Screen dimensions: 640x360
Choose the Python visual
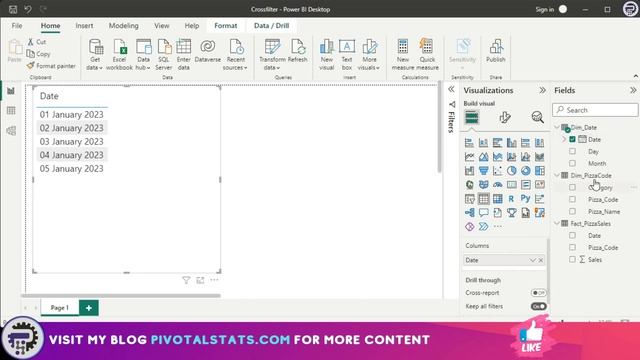tap(526, 199)
